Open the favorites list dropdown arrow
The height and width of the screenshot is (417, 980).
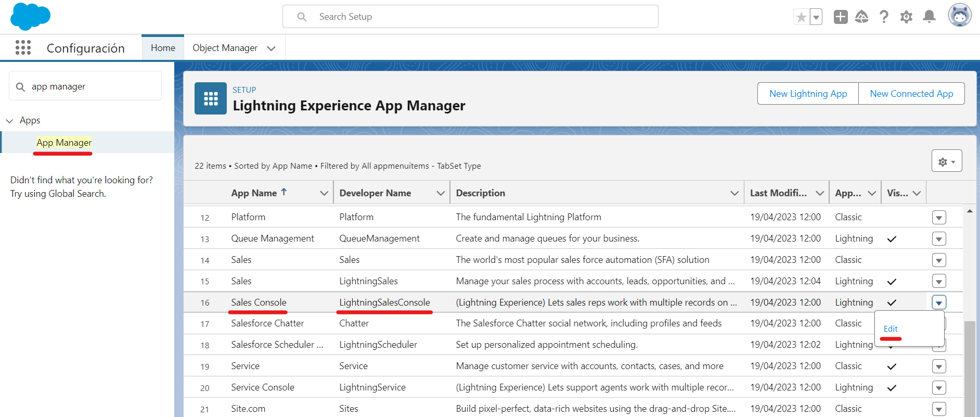click(x=816, y=17)
